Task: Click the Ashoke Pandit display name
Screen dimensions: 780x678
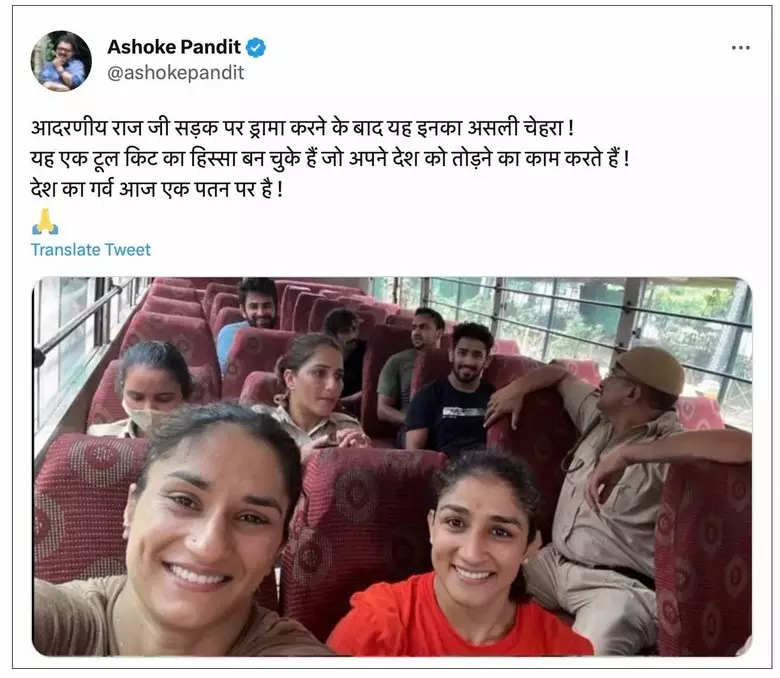Action: (x=174, y=47)
